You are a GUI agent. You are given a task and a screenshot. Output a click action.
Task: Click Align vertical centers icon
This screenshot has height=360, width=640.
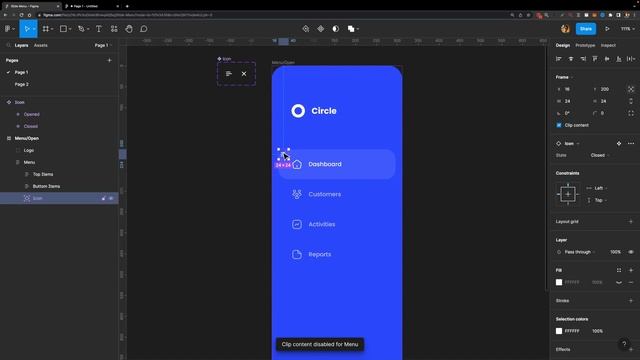pos(607,59)
